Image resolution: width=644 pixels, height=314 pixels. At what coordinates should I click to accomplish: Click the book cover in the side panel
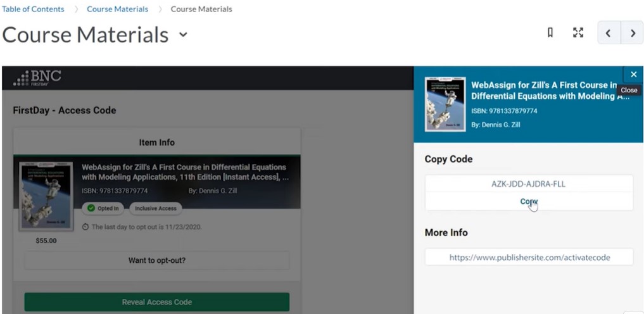[x=445, y=104]
